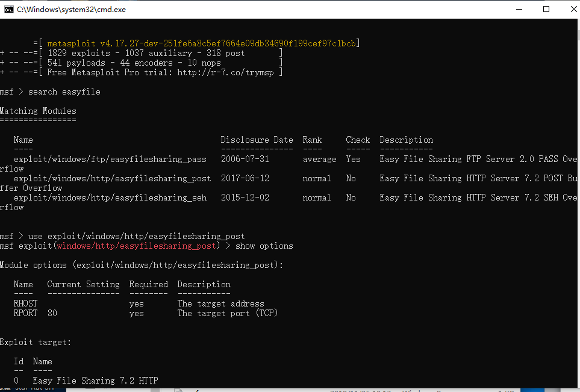The height and width of the screenshot is (392, 580).
Task: Click 'yes' required value for RPORT
Action: (137, 313)
